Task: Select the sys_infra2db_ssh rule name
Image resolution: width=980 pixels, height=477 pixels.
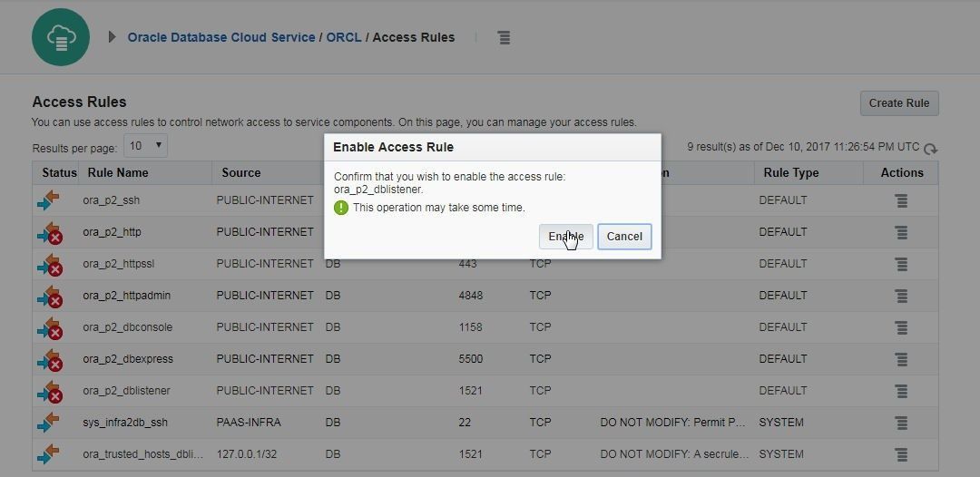Action: pos(125,423)
